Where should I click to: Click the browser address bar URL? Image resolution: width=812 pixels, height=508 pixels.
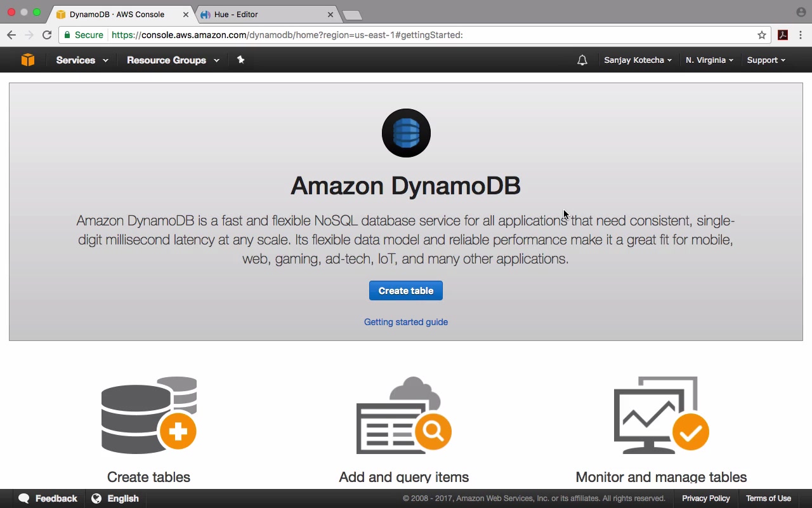pyautogui.click(x=287, y=35)
